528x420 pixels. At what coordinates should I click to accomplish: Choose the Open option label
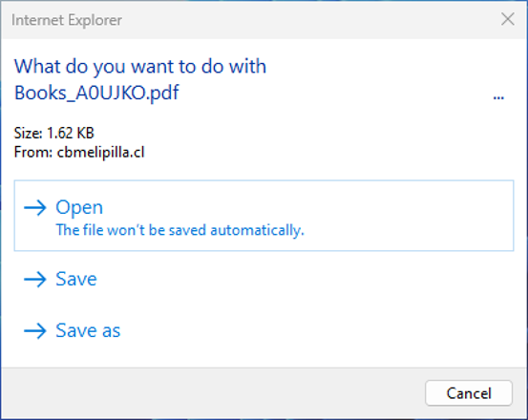click(x=79, y=208)
